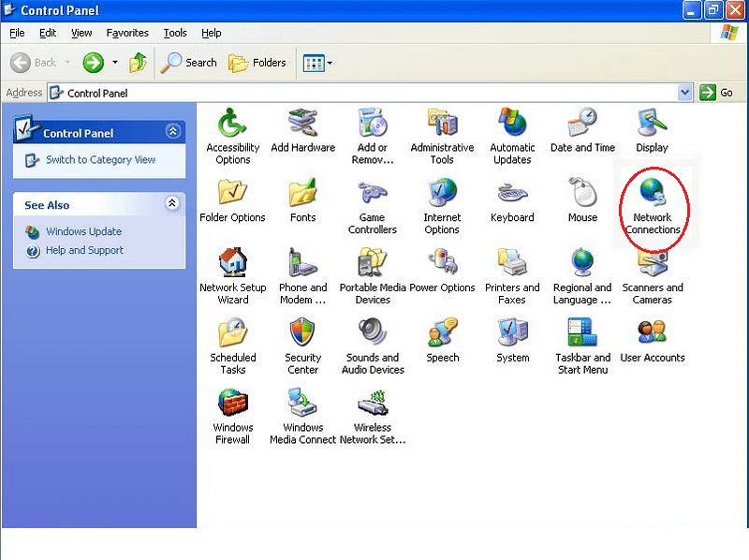The image size is (749, 560).
Task: Click the Search toolbar button
Action: pos(188,63)
